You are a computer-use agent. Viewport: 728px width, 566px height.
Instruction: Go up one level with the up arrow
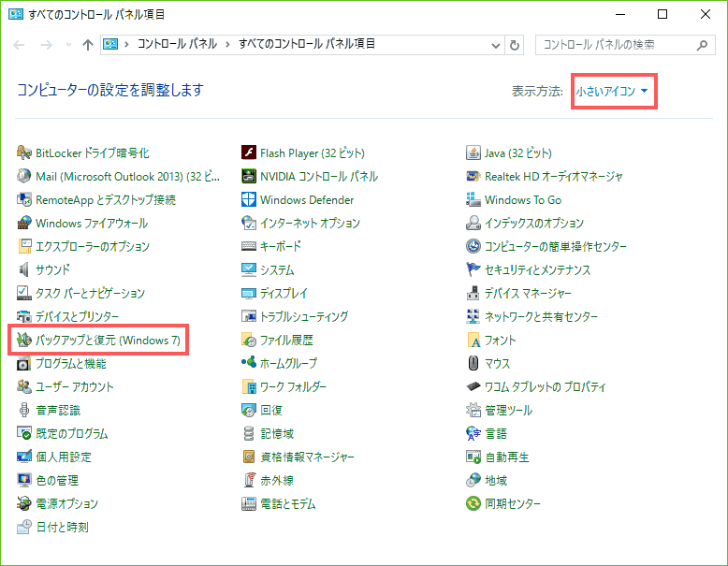click(x=87, y=45)
